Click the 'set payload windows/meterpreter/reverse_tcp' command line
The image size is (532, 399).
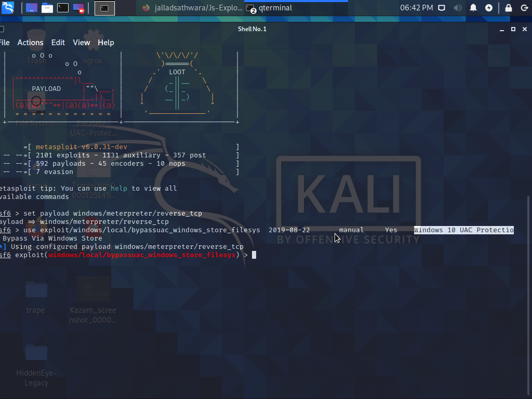pyautogui.click(x=113, y=214)
